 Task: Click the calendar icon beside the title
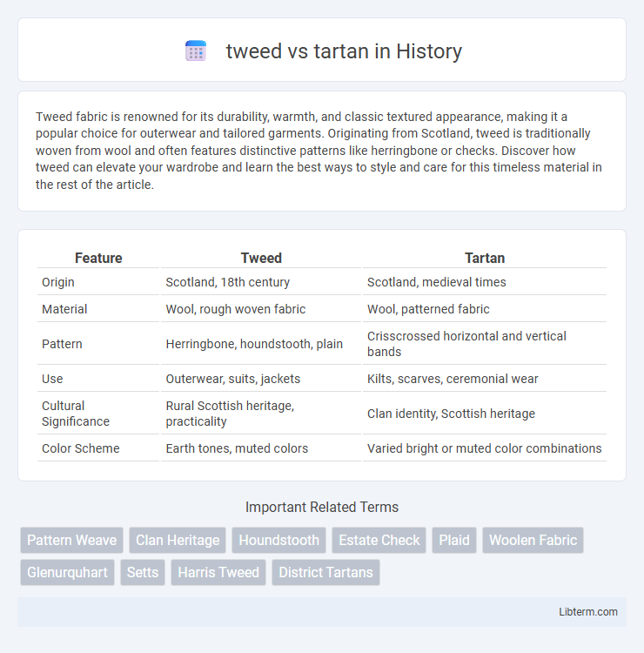(x=196, y=50)
